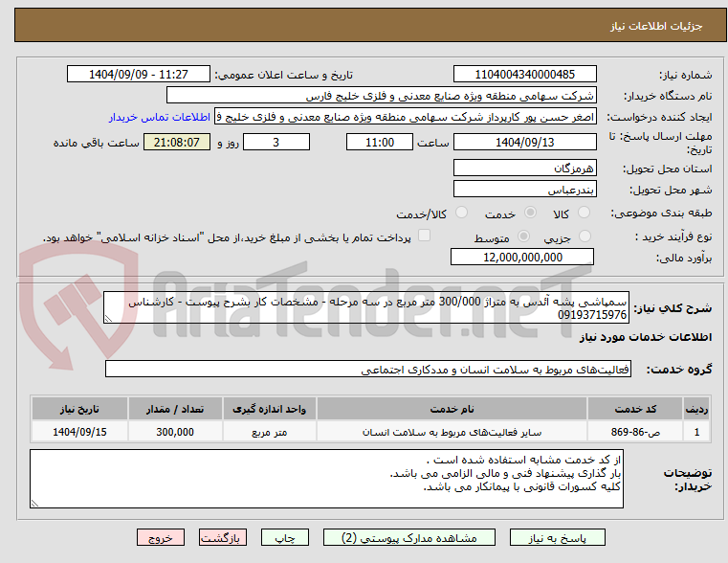Click resize handle of description textarea
Viewport: 728px width, 563px height.
[108, 318]
